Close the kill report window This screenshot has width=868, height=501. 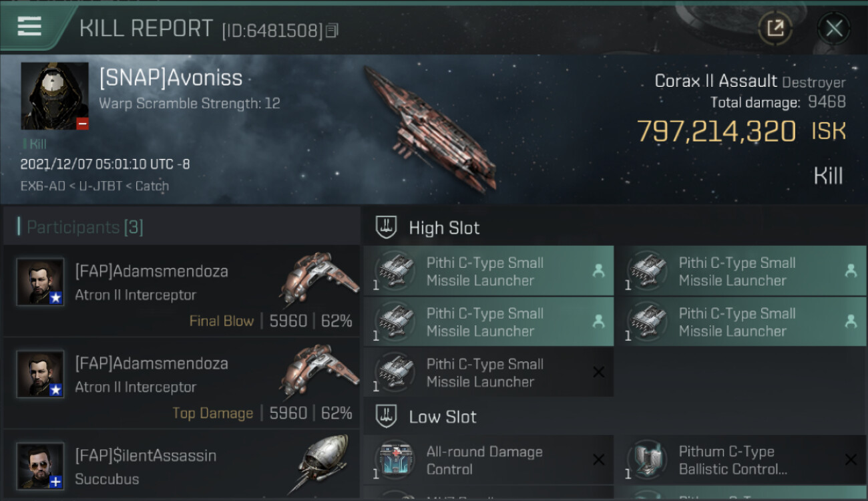point(833,29)
